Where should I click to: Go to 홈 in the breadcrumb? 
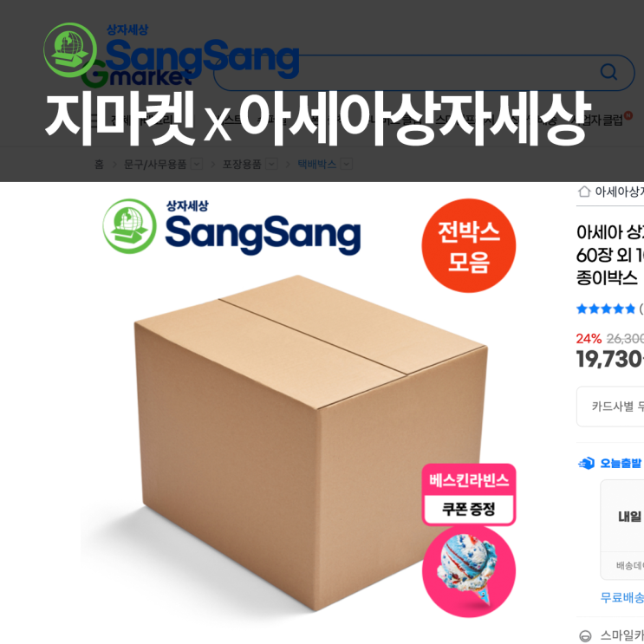99,165
